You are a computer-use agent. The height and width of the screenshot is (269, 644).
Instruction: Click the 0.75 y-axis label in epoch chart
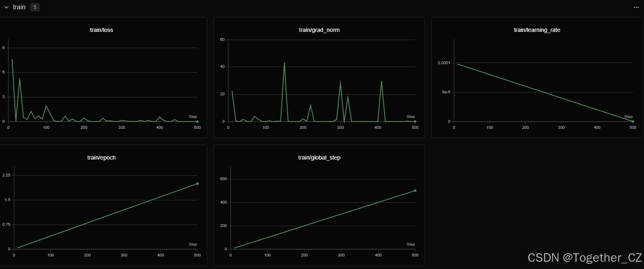point(6,225)
